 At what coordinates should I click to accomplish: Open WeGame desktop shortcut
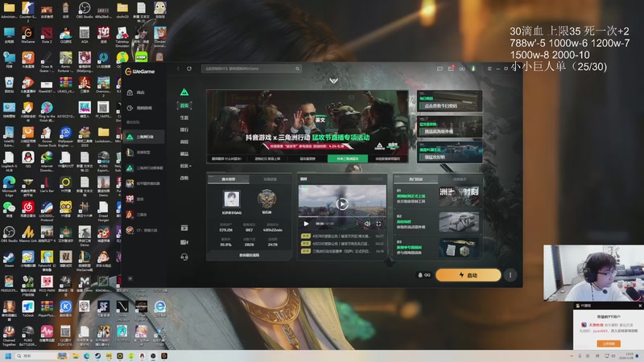28,35
